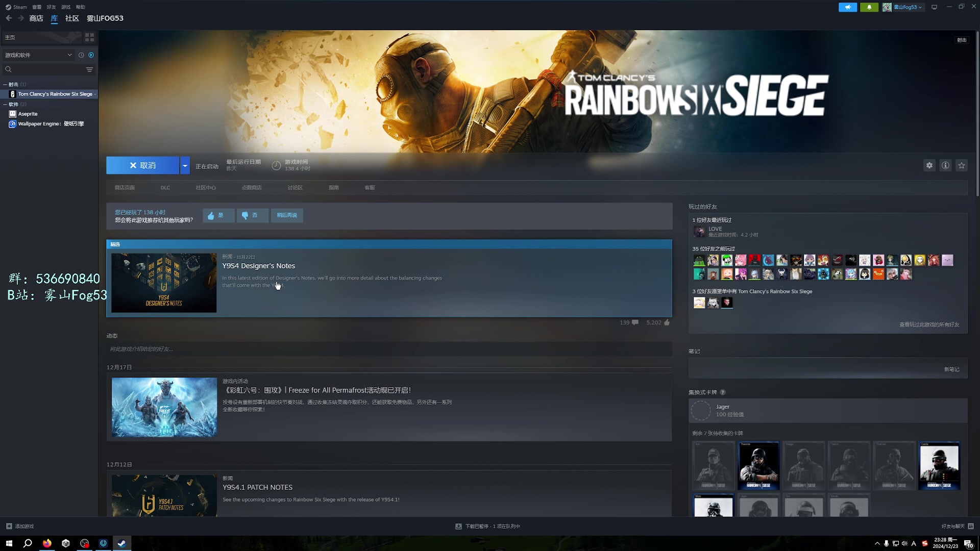Open advanced library filter options icon
980x551 pixels.
[x=90, y=69]
